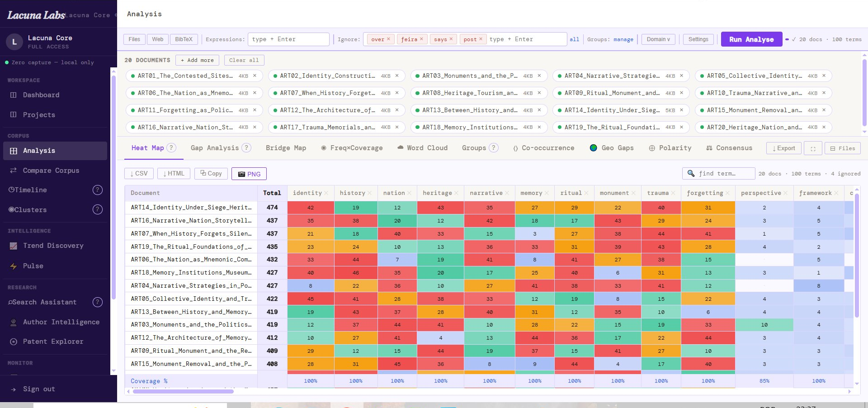Click the help icon beside Groups tab
This screenshot has height=408, width=868.
click(494, 148)
